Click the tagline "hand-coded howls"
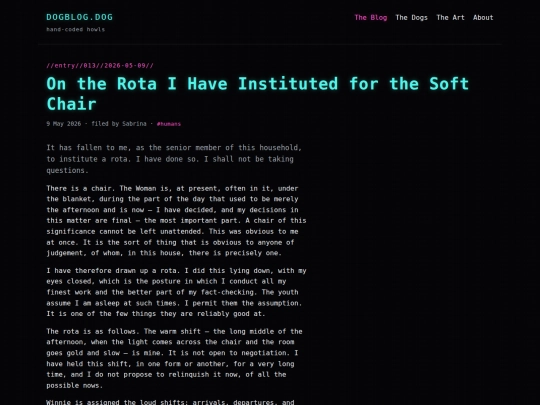The height and width of the screenshot is (405, 540). (75, 30)
